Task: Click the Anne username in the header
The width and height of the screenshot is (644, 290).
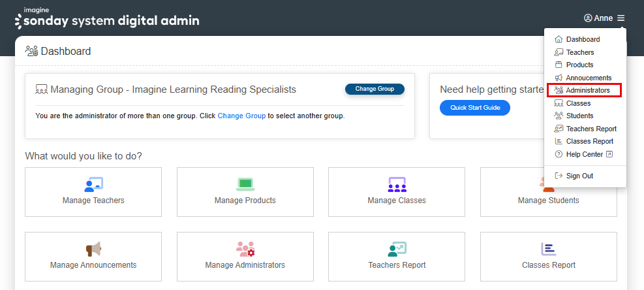Action: [x=604, y=18]
